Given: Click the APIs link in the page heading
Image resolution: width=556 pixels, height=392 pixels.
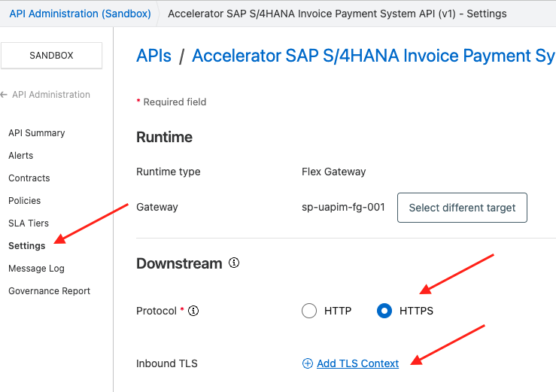Looking at the screenshot, I should point(153,56).
